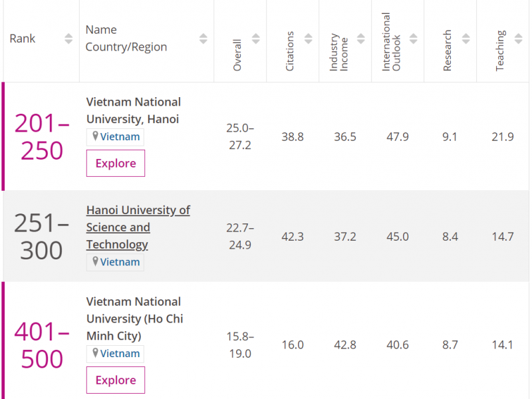Sort table by Rank column arrows
This screenshot has width=532, height=399.
tap(68, 39)
